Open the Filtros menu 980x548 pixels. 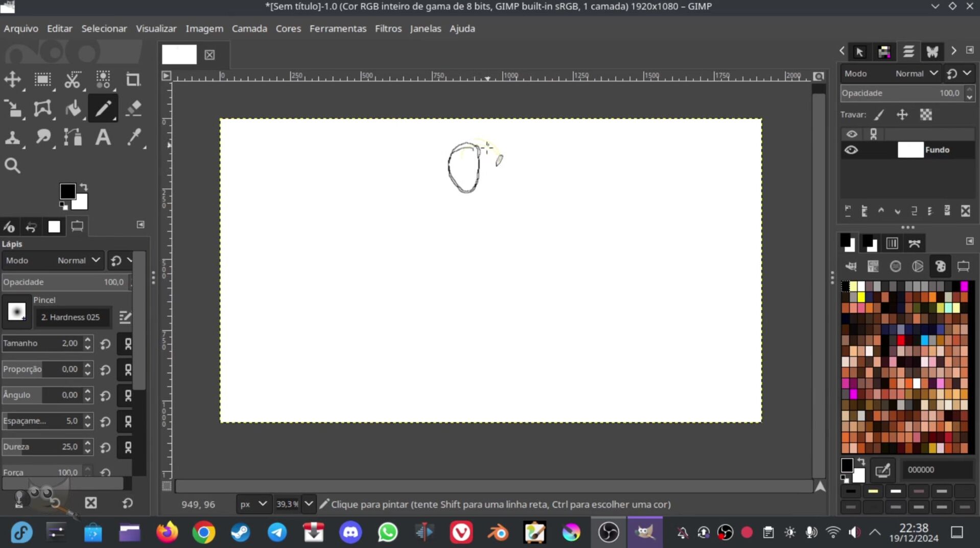point(388,29)
